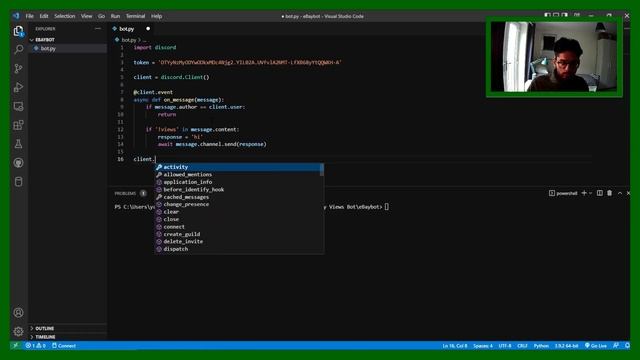The image size is (640, 360).
Task: Open the Extensions view
Action: 18,125
